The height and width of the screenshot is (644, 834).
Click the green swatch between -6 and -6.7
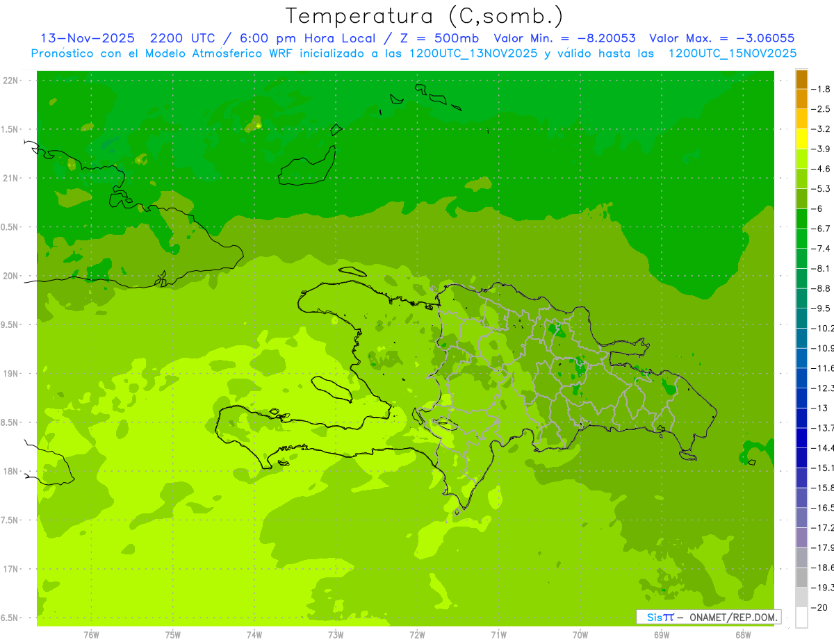coord(801,218)
